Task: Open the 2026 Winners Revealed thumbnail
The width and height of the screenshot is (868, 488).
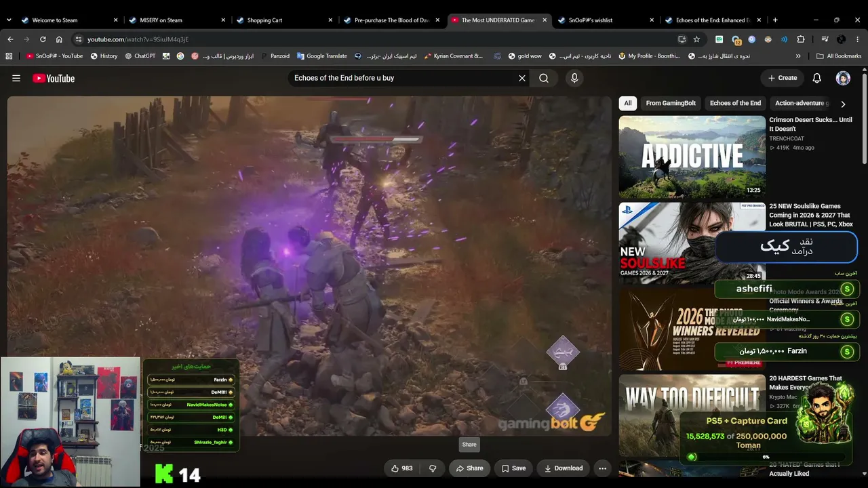Action: (x=692, y=329)
